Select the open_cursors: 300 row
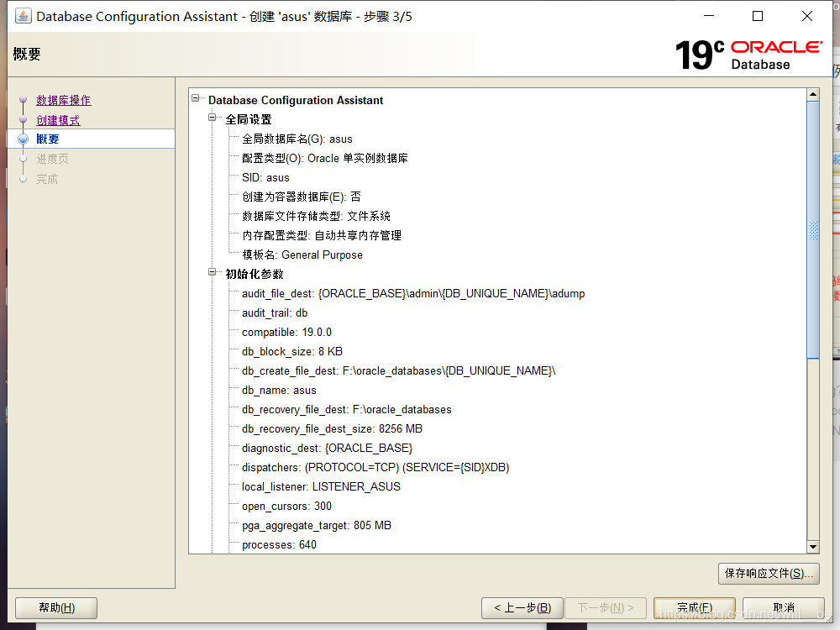This screenshot has width=840, height=630. 286,507
